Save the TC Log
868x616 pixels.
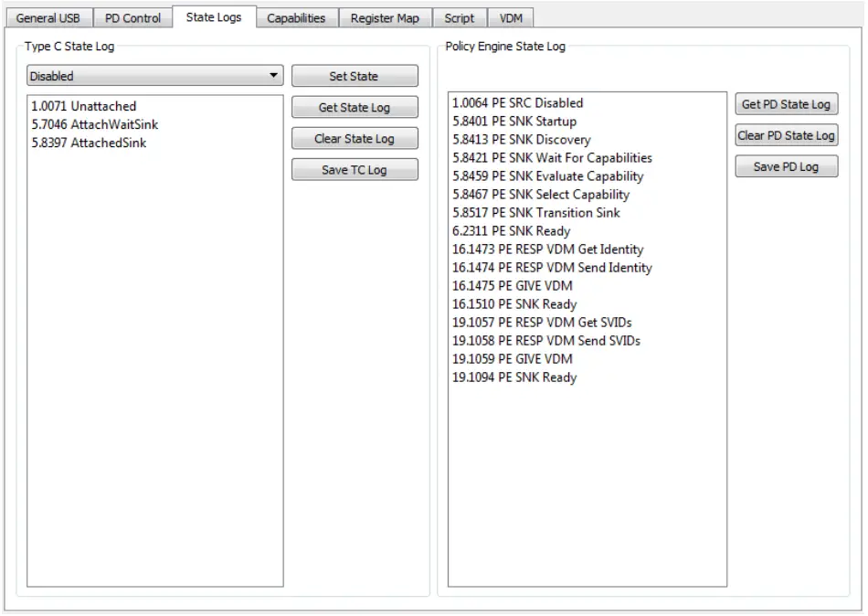coord(355,169)
